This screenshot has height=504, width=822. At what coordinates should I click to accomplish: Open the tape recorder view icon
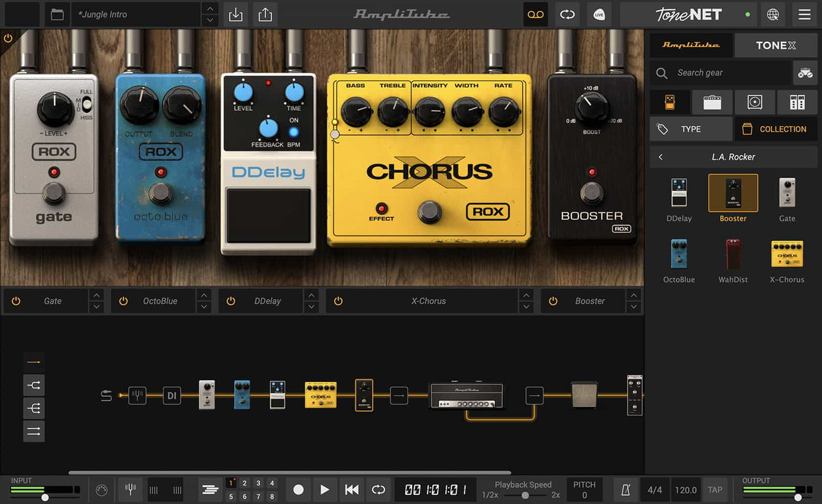(x=535, y=14)
